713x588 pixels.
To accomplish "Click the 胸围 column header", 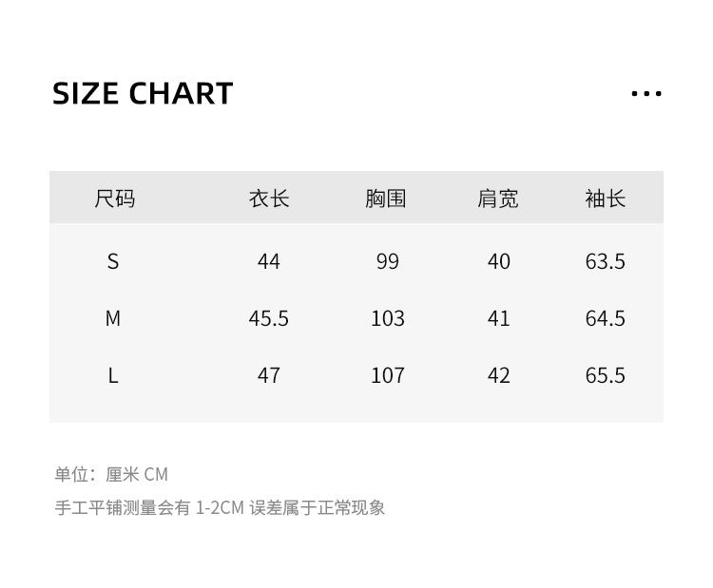I will click(x=386, y=199).
